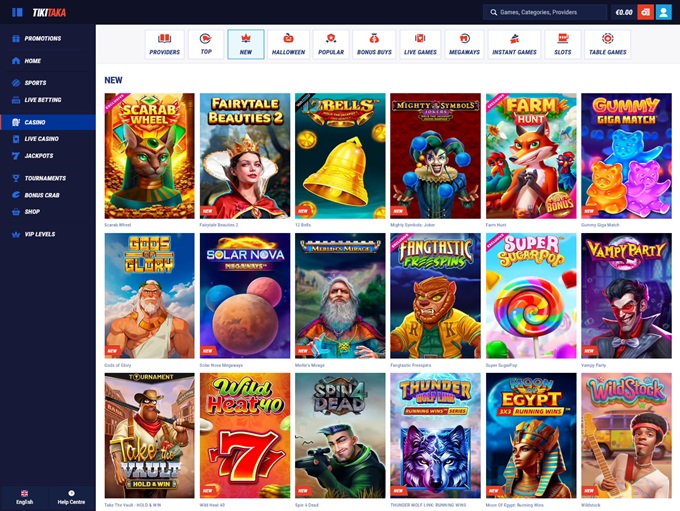Click the red deposit wallet icon
The image size is (680, 511).
[646, 12]
